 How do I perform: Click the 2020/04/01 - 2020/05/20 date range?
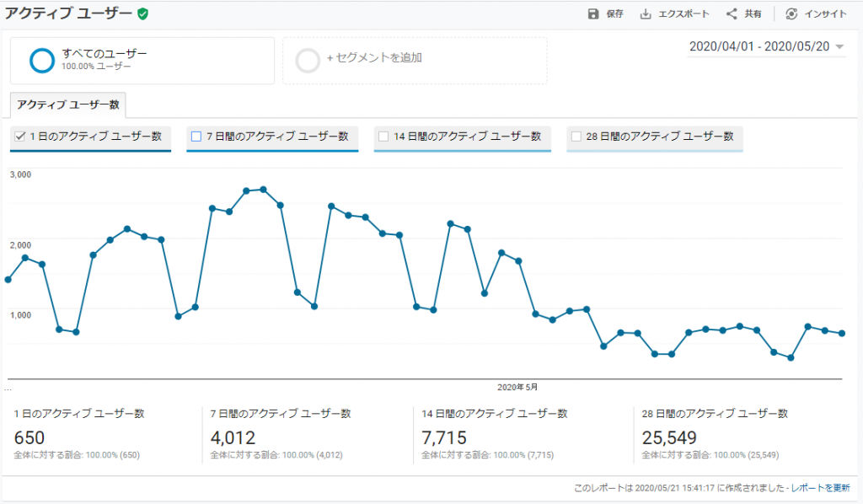759,46
